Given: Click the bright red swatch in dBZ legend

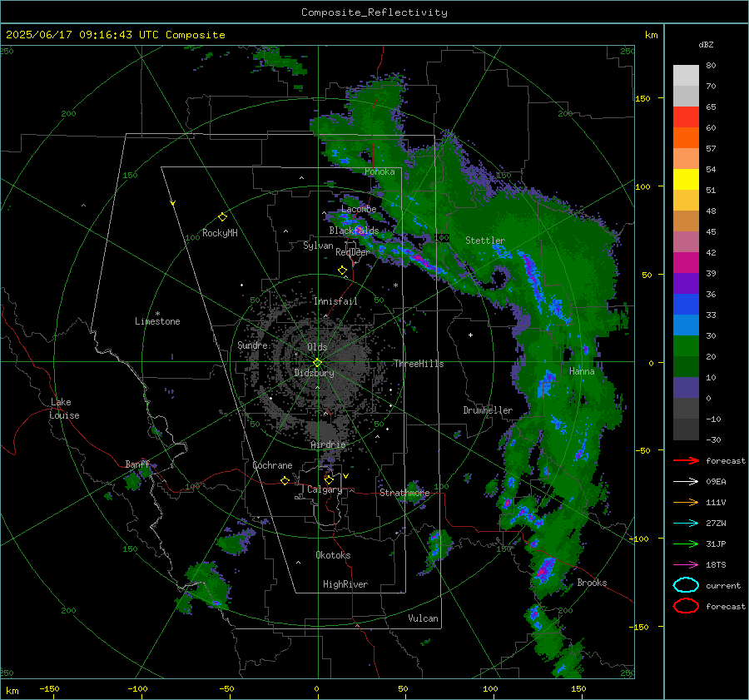Looking at the screenshot, I should tap(686, 117).
